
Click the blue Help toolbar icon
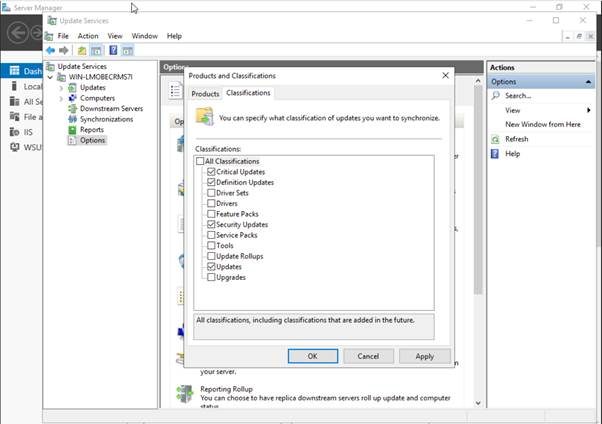113,50
